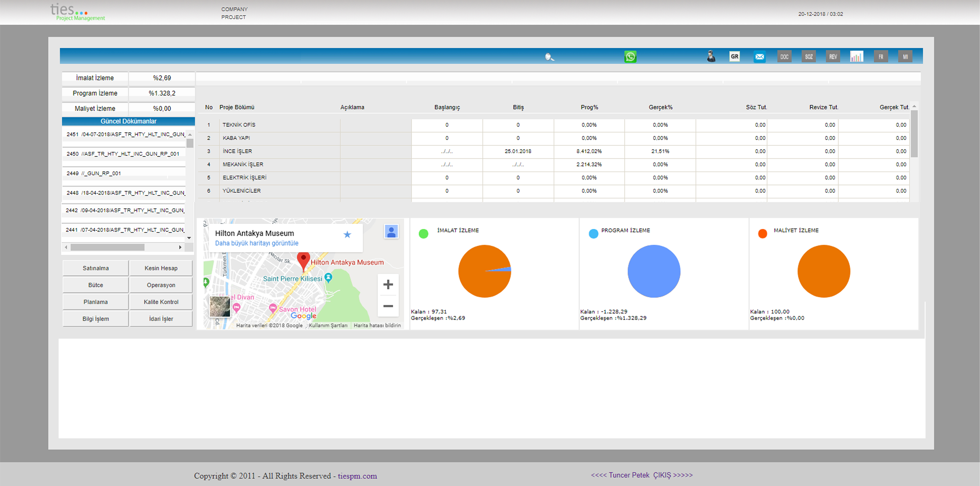Click the ties Project Management logo
Image resolution: width=980 pixels, height=486 pixels.
click(78, 12)
